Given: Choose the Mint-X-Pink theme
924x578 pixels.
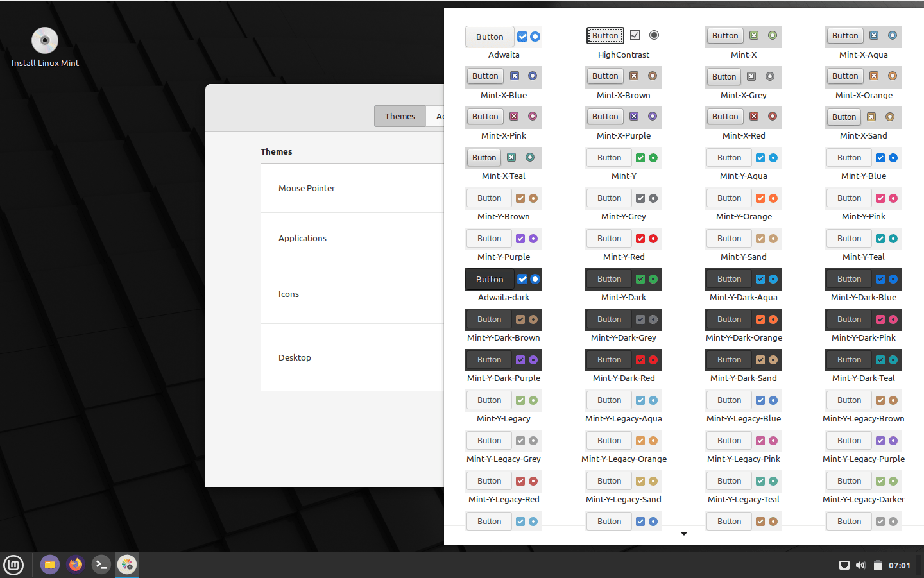Looking at the screenshot, I should (x=504, y=124).
